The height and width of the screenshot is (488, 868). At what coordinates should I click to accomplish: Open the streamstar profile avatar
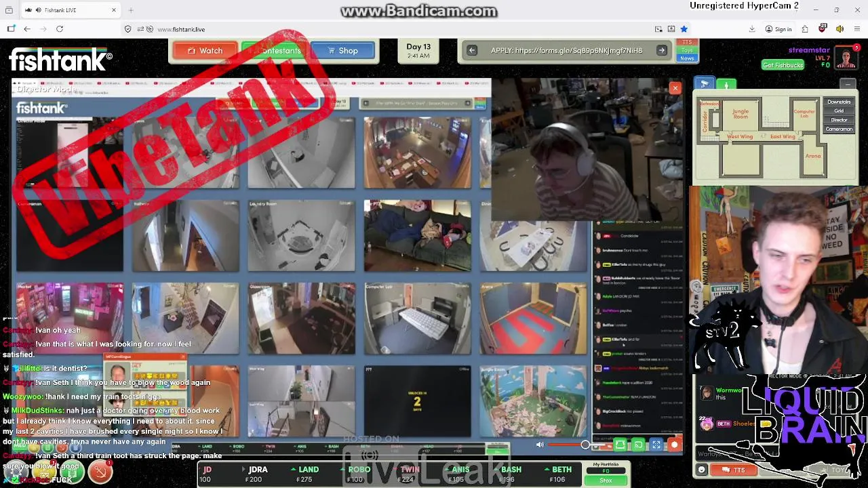[x=846, y=58]
